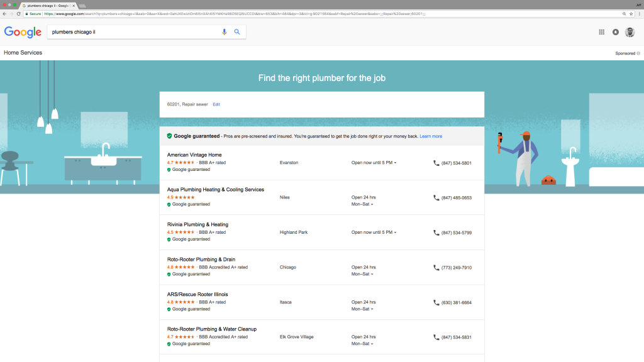The image size is (644, 362).
Task: Click BBB Accredited A+ rated under Roto-Rooter Plumbing & Drain
Action: coord(223,267)
